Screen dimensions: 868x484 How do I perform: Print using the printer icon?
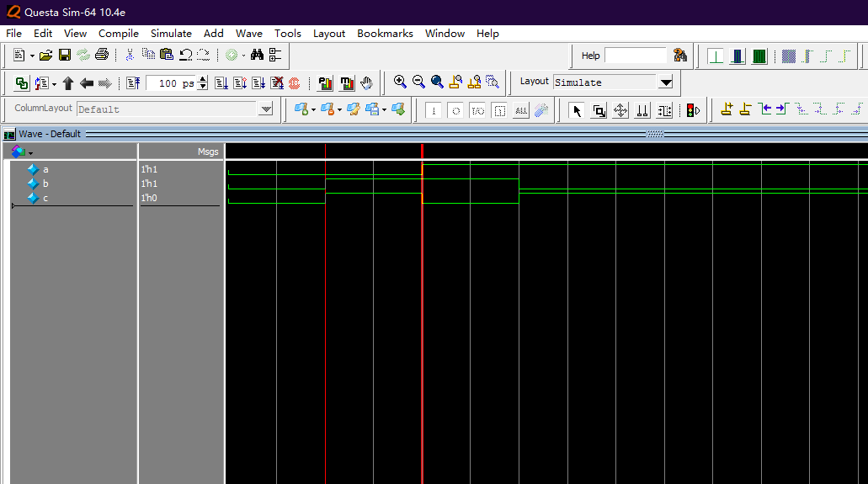(102, 54)
